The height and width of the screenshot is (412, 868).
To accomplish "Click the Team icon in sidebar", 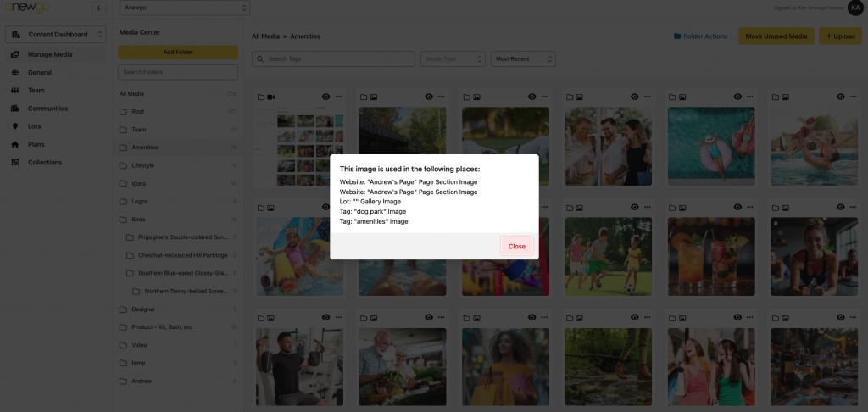I will point(15,91).
